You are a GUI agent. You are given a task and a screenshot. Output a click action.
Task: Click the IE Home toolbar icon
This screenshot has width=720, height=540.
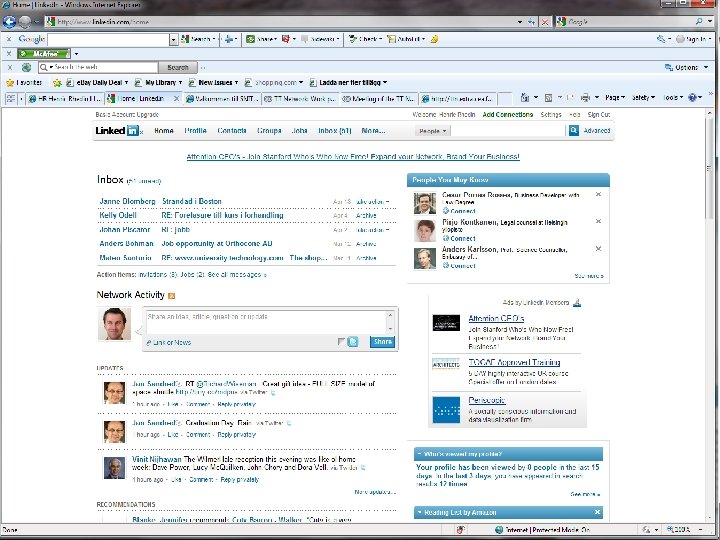(525, 97)
